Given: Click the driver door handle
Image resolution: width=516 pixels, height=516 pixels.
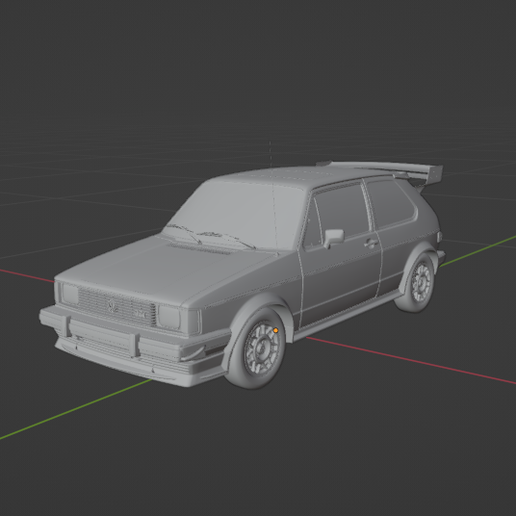Looking at the screenshot, I should click(370, 244).
